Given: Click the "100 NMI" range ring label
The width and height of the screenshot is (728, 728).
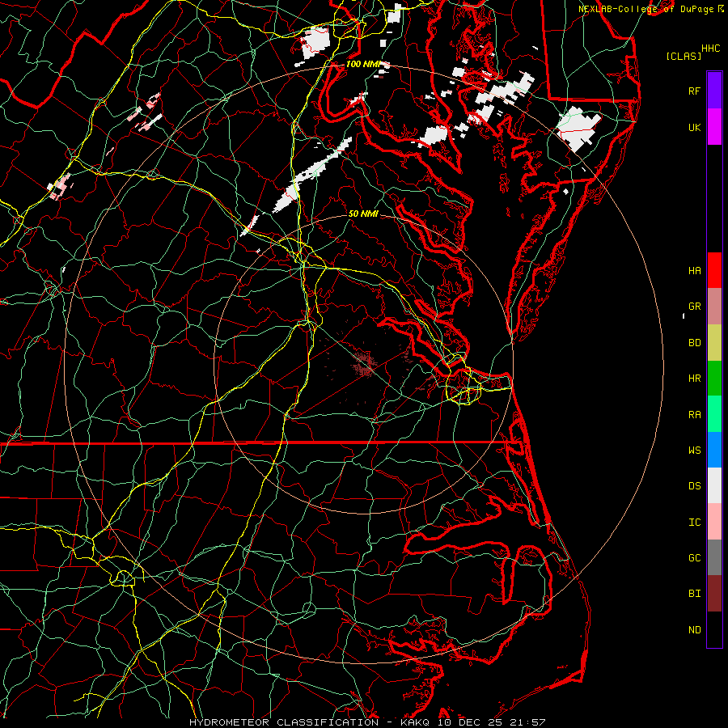Looking at the screenshot, I should pyautogui.click(x=362, y=64).
